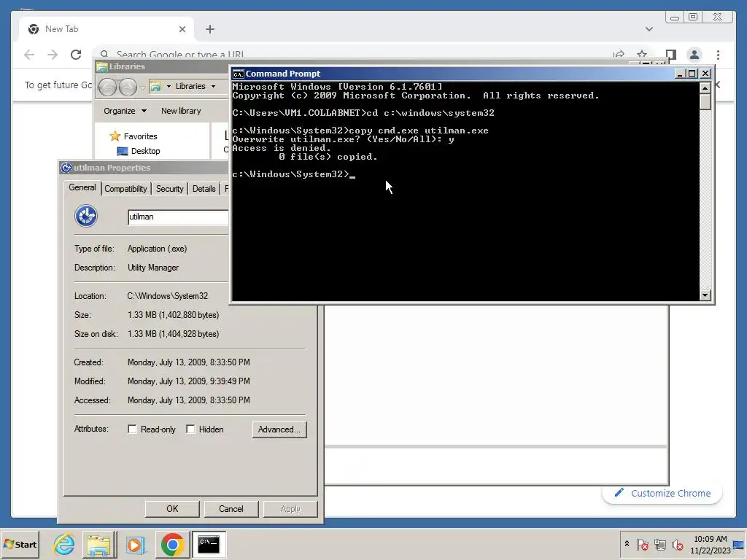This screenshot has height=560, width=747.
Task: Click the Description value Utility Manager
Action: [x=153, y=268]
